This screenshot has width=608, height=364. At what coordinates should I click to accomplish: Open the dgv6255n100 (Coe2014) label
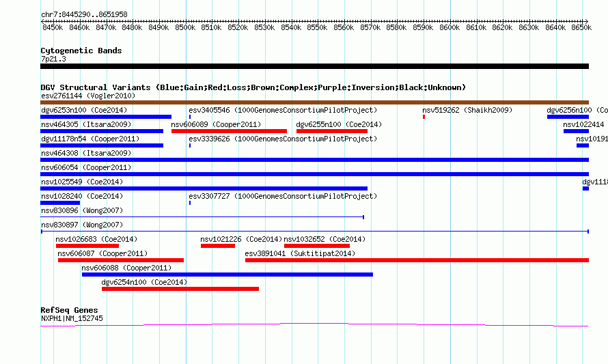[x=339, y=124]
